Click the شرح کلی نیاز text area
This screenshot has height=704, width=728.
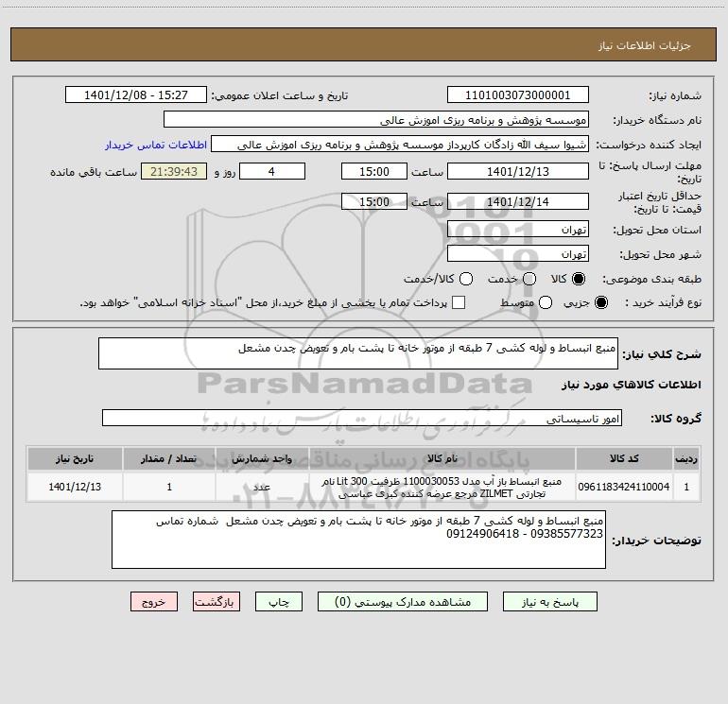(x=358, y=353)
